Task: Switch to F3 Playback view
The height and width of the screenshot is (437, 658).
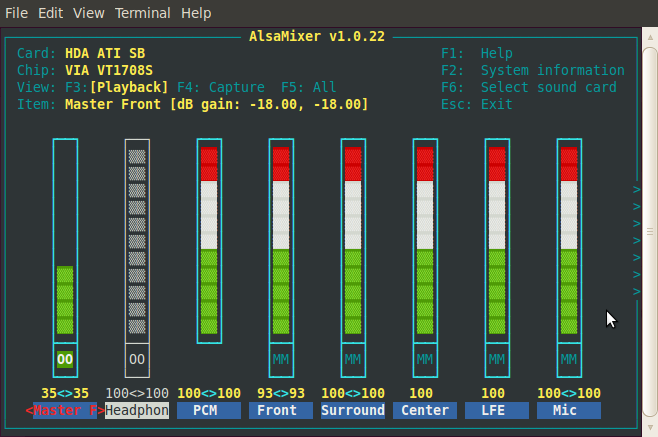Action: point(117,87)
